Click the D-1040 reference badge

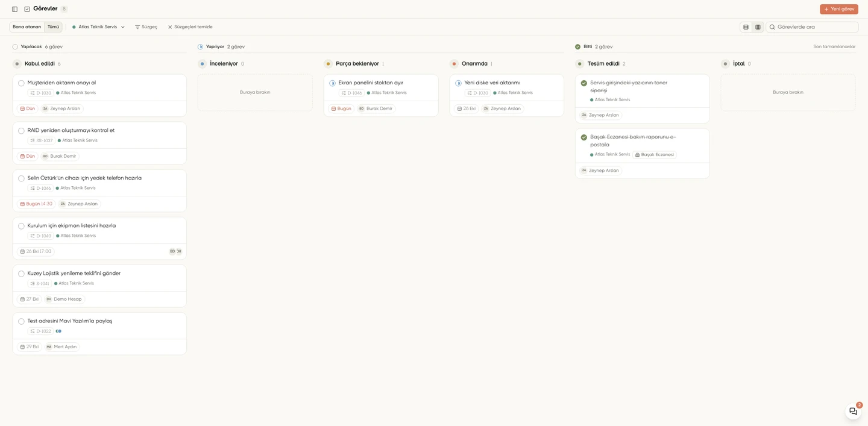click(40, 236)
